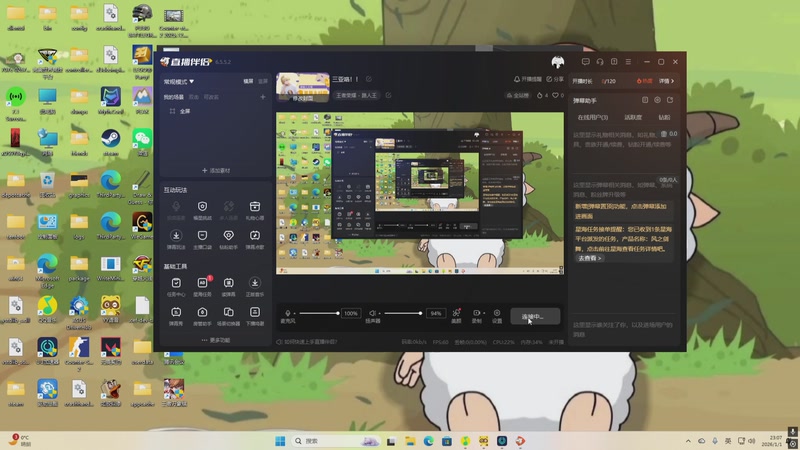Open 正版音乐 music tool
Image resolution: width=800 pixels, height=450 pixels.
click(255, 287)
